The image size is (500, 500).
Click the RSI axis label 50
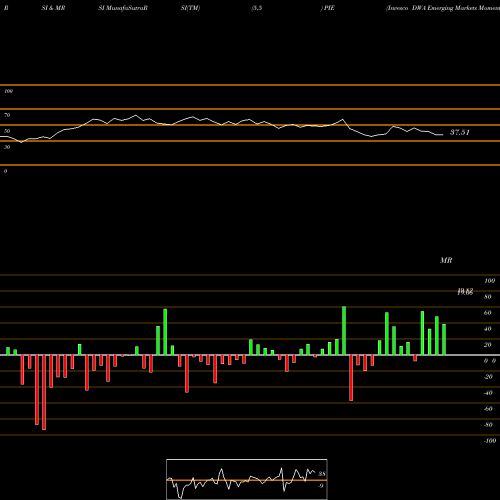coord(7,131)
